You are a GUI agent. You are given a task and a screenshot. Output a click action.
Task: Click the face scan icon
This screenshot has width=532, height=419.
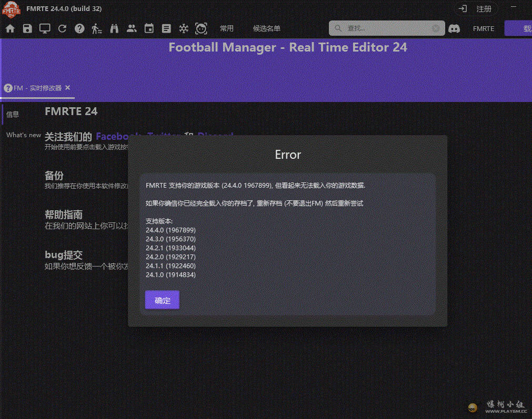tap(201, 28)
